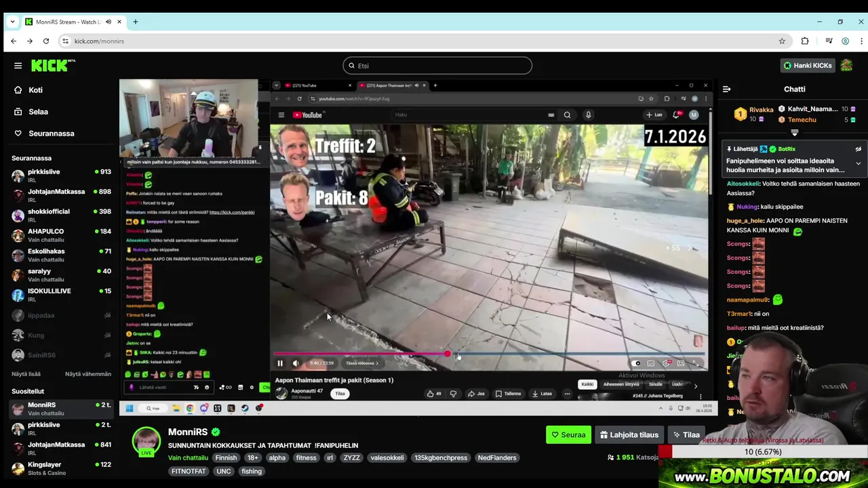The image size is (868, 488).
Task: Select the Kaikki filter chip on YouTube
Action: (x=587, y=384)
